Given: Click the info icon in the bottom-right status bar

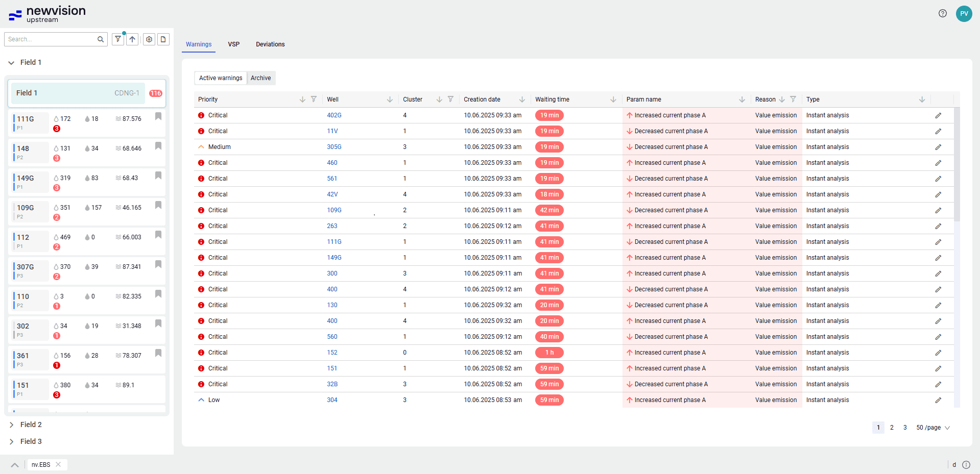Looking at the screenshot, I should [x=966, y=465].
